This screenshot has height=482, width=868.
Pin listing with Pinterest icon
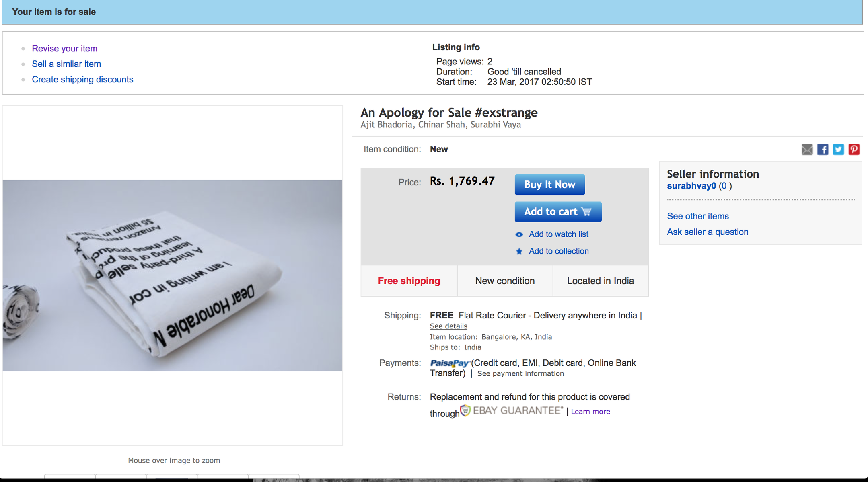pos(854,150)
